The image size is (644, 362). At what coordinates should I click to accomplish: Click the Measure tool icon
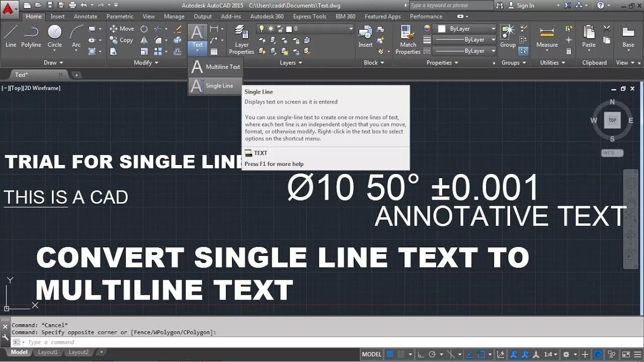pos(547,36)
